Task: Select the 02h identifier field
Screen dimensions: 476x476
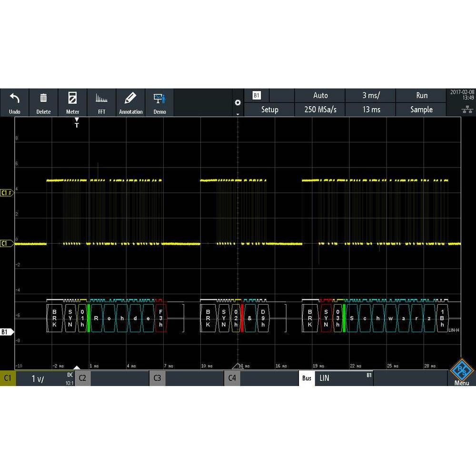Action: pos(236,318)
